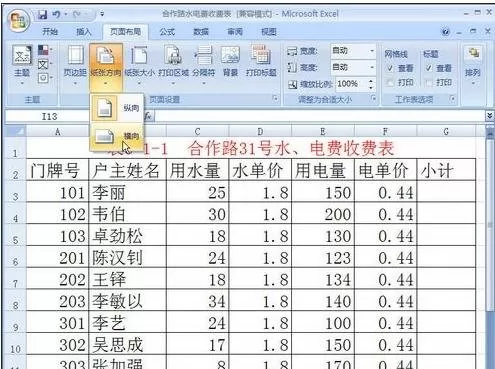Open 页边距 margins menu
Image resolution: width=495 pixels, height=369 pixels.
coord(75,65)
